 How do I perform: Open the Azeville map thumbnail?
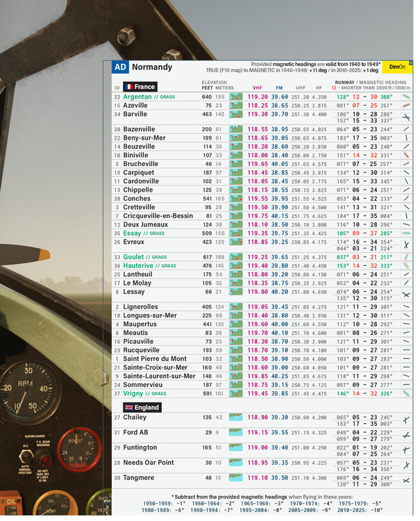click(x=236, y=106)
